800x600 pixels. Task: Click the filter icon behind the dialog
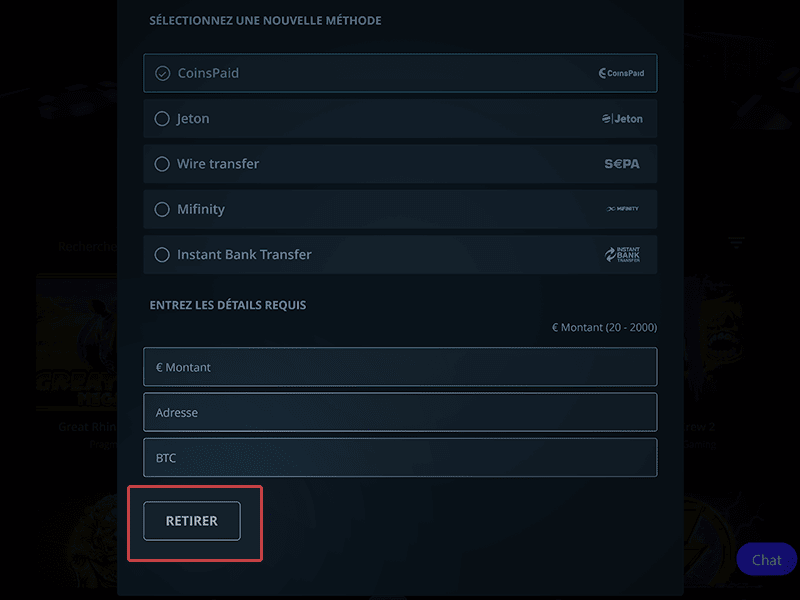pos(736,242)
